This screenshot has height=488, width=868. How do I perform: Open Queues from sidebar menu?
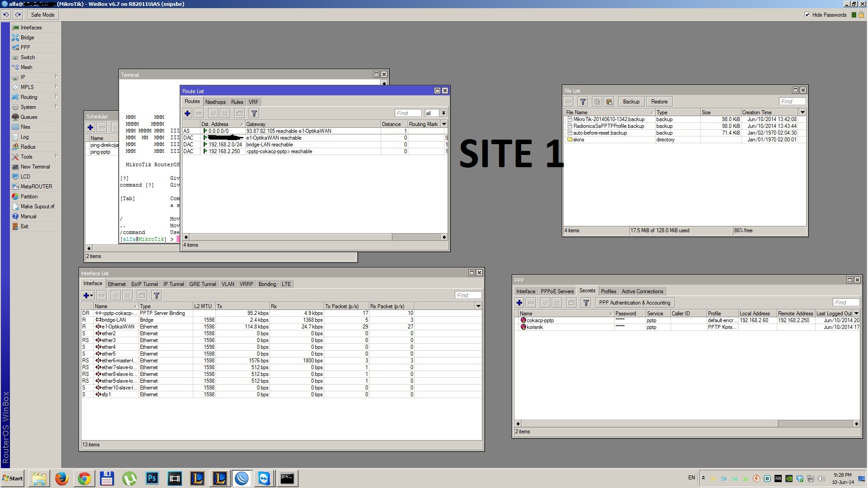tap(29, 117)
